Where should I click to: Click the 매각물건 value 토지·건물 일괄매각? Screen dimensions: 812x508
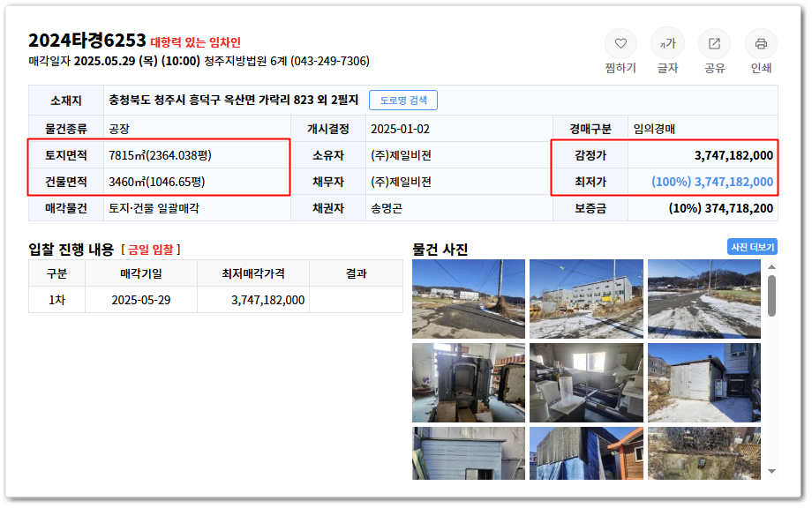click(x=154, y=208)
